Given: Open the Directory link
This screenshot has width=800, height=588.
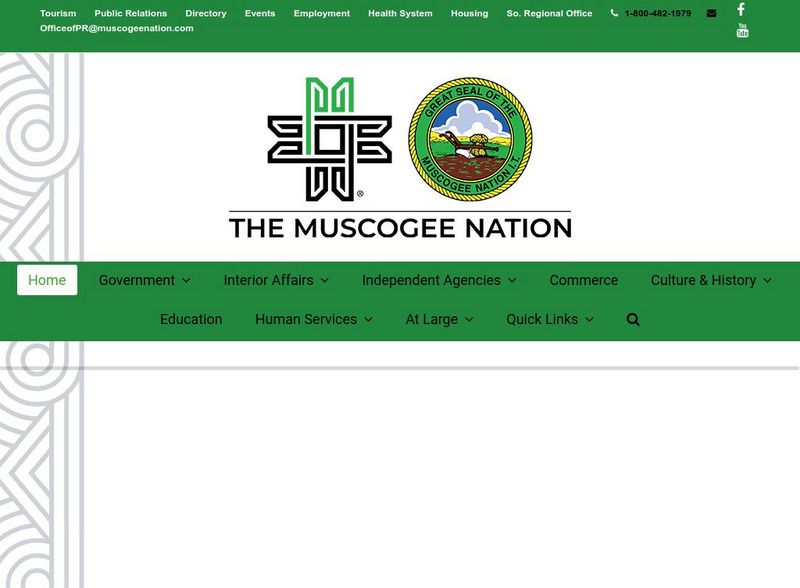Looking at the screenshot, I should click(206, 13).
